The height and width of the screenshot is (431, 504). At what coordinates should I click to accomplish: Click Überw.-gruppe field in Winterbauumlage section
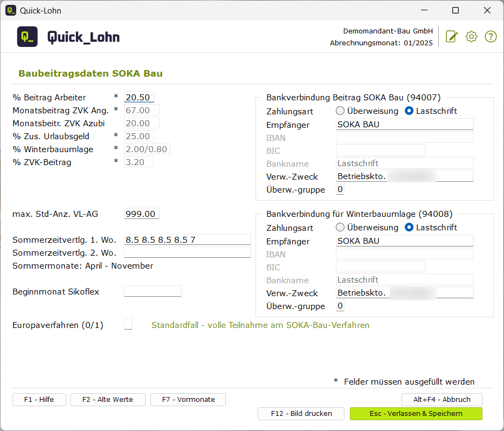pos(340,305)
